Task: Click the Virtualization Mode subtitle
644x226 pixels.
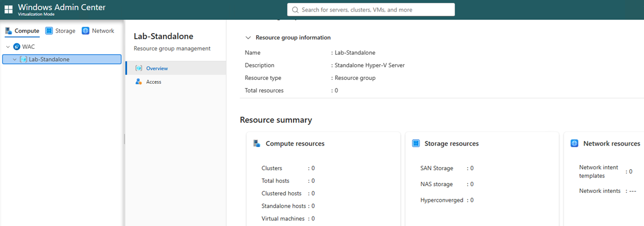Action: coord(36,14)
